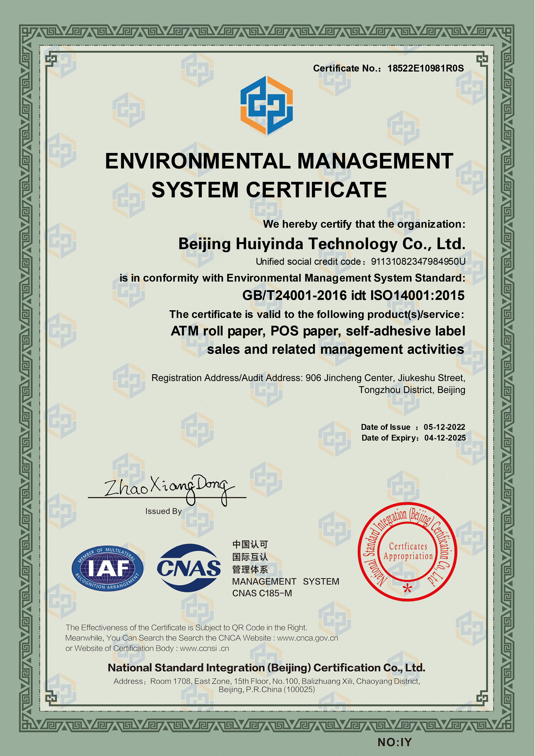Screen dimensions: 535x756
Task: Click 'The Effectiveness of the Certificate' line
Action: click(186, 628)
